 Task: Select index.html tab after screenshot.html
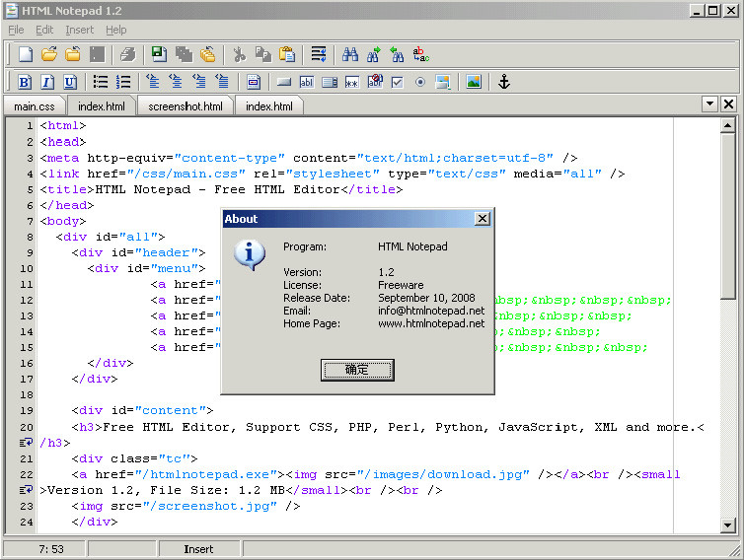point(268,106)
